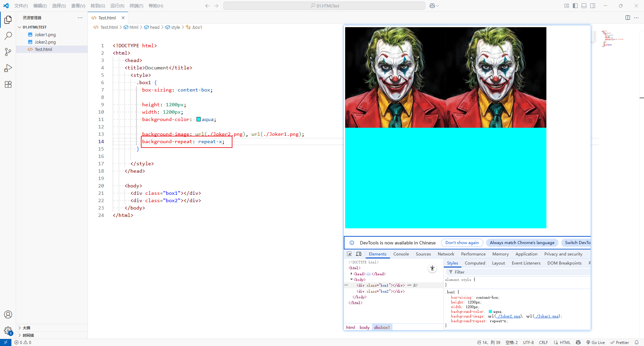This screenshot has height=346, width=644.
Task: Click the errors and warnings counter
Action: click(23, 342)
